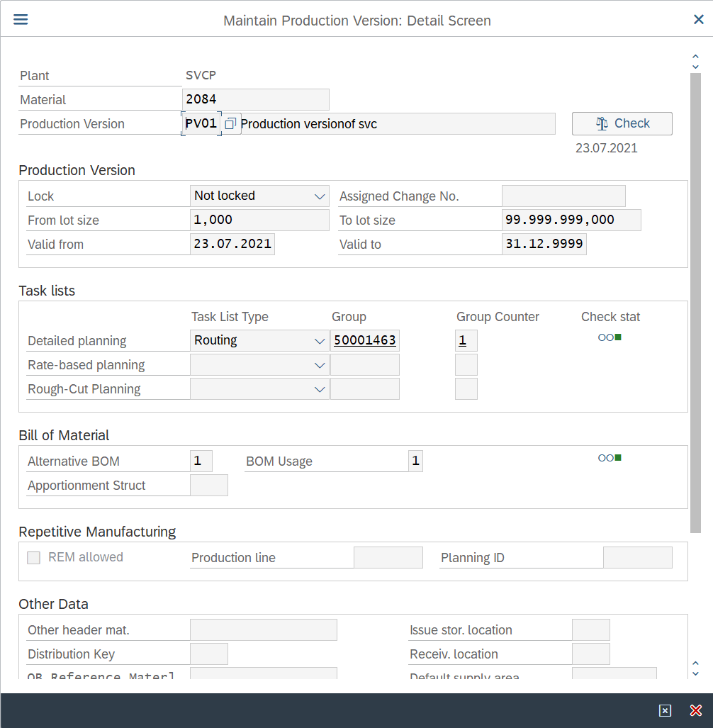Toggle the REM allowed checkbox
The width and height of the screenshot is (713, 728).
point(33,558)
